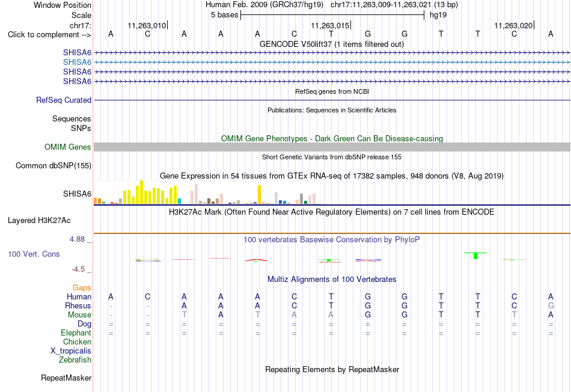
Task: Click the Publications Sequences in Scientific Articles title
Action: coord(332,110)
